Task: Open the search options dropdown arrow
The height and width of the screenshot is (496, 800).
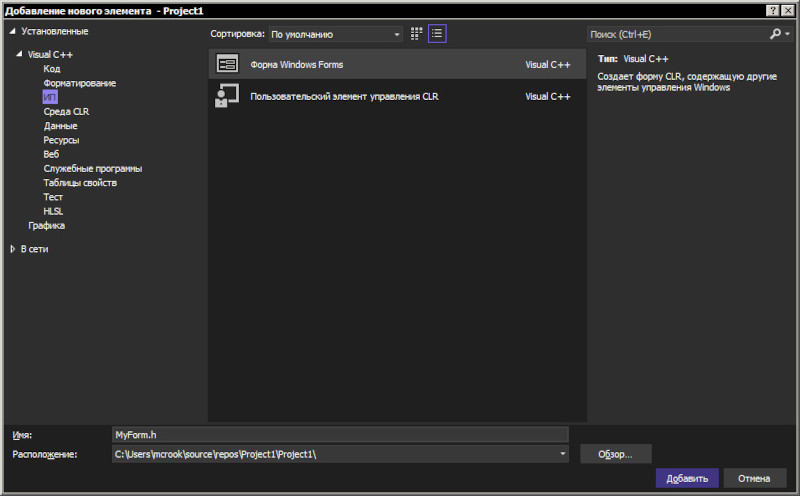Action: point(788,34)
